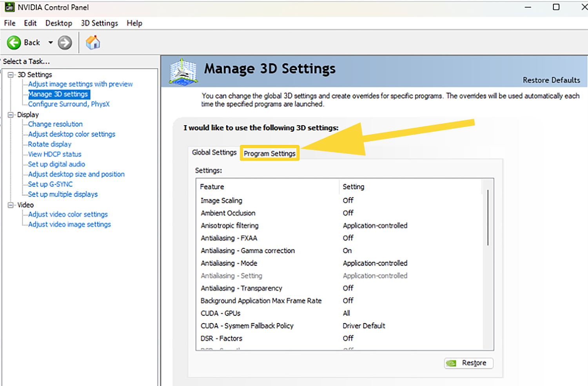Click the Manage 3D Settings cube icon

183,72
